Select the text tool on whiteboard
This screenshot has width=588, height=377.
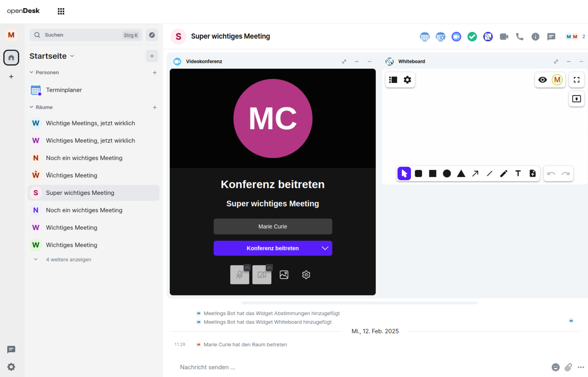518,174
